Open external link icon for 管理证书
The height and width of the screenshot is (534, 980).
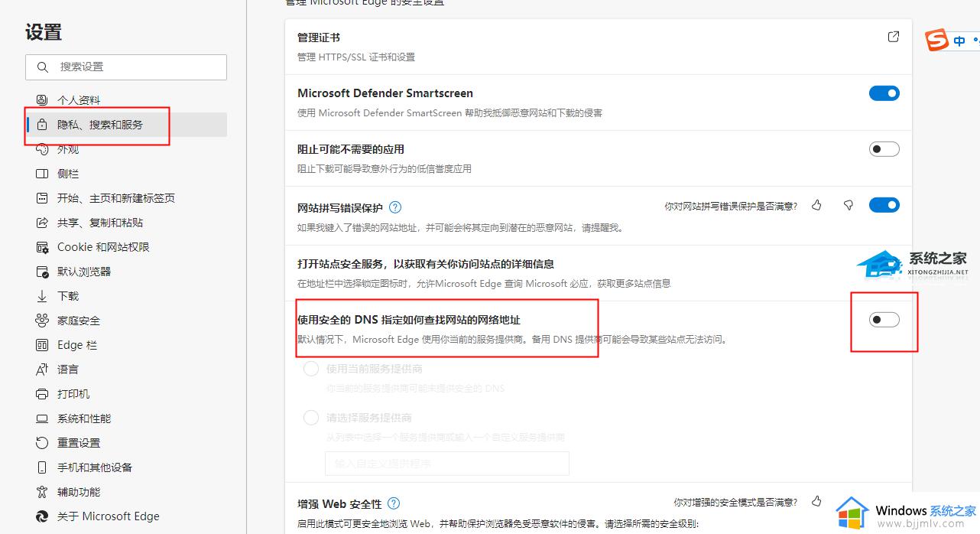[x=894, y=37]
